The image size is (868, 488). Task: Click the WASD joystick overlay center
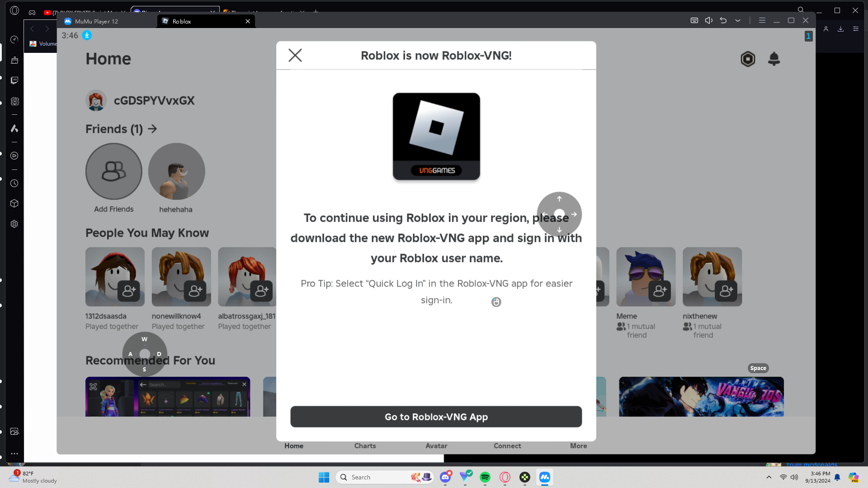click(x=145, y=354)
